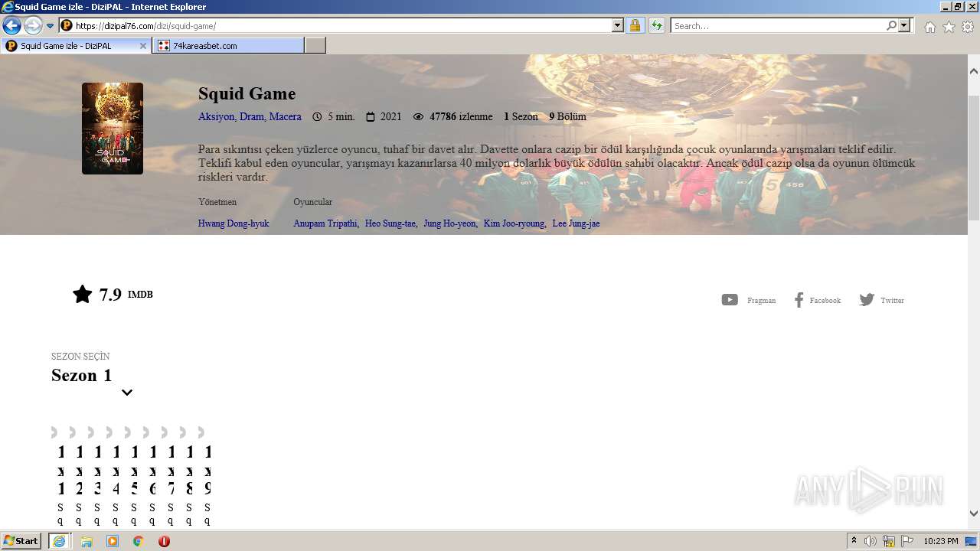Open the Tools gear icon
Image resolution: width=980 pixels, height=551 pixels.
[968, 27]
